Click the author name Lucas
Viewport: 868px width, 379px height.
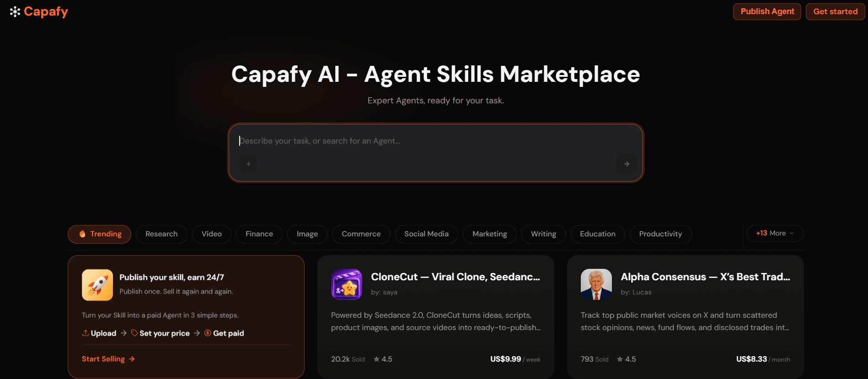coord(642,292)
